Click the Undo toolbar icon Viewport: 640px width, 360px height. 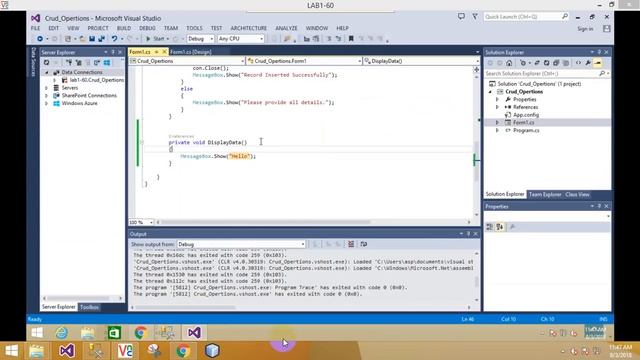click(114, 39)
